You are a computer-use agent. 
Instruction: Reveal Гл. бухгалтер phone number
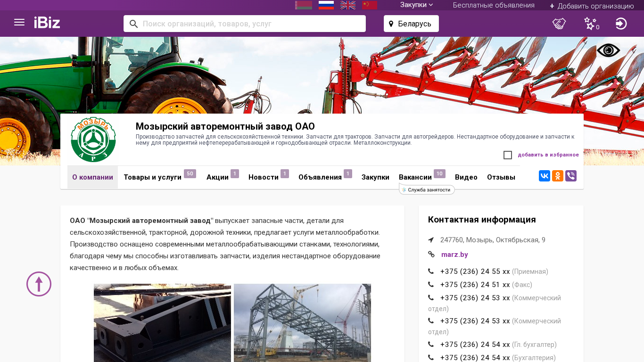point(475,345)
